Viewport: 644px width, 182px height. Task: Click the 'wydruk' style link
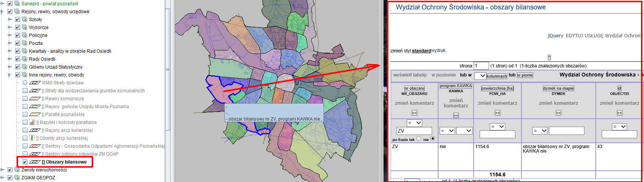coord(438,50)
